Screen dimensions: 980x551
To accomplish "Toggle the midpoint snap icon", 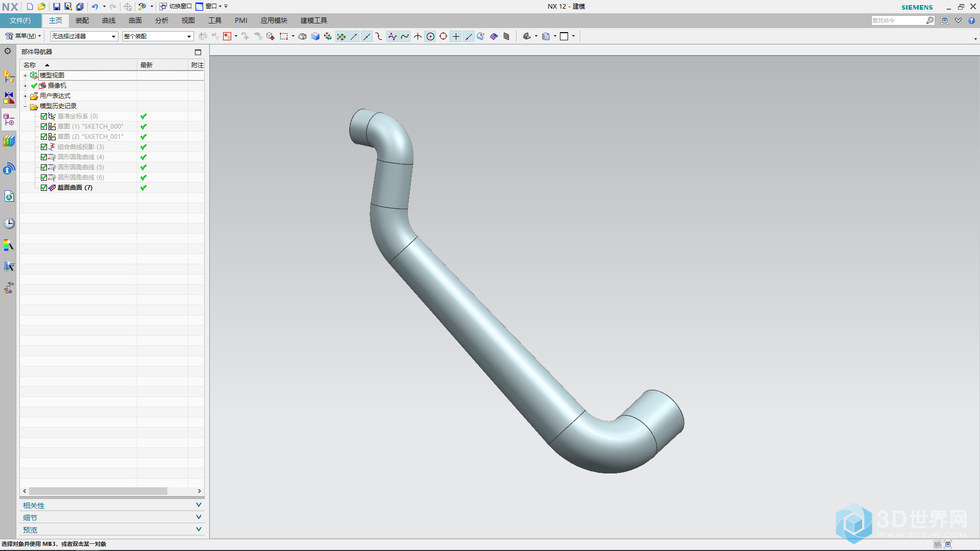I will coord(366,36).
